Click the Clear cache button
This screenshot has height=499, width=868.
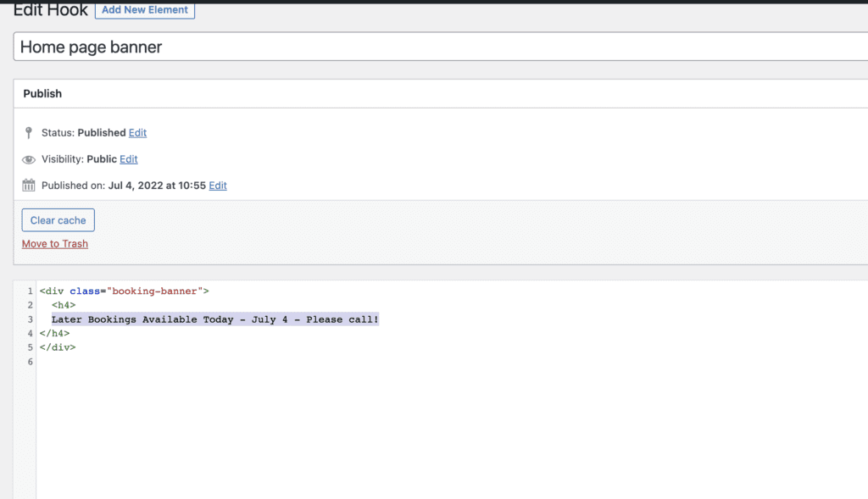pos(58,220)
